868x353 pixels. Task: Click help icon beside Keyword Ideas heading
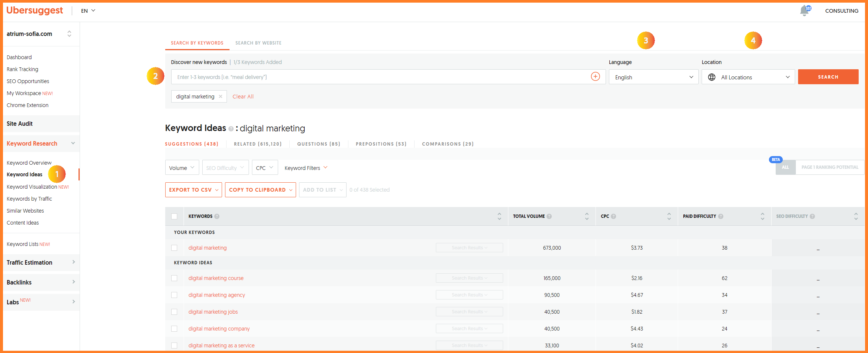[x=231, y=129]
